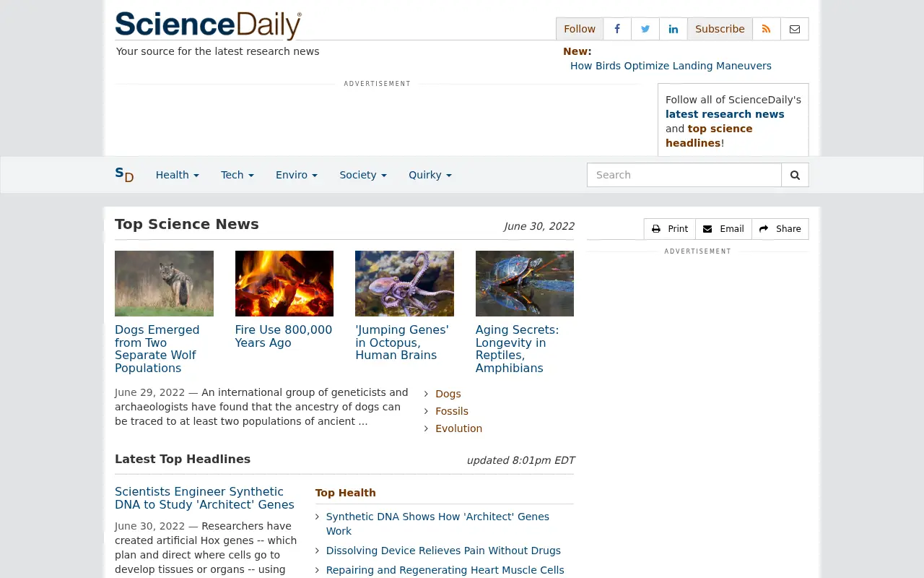Expand the Enviro dropdown menu
Image resolution: width=924 pixels, height=578 pixels.
point(297,175)
